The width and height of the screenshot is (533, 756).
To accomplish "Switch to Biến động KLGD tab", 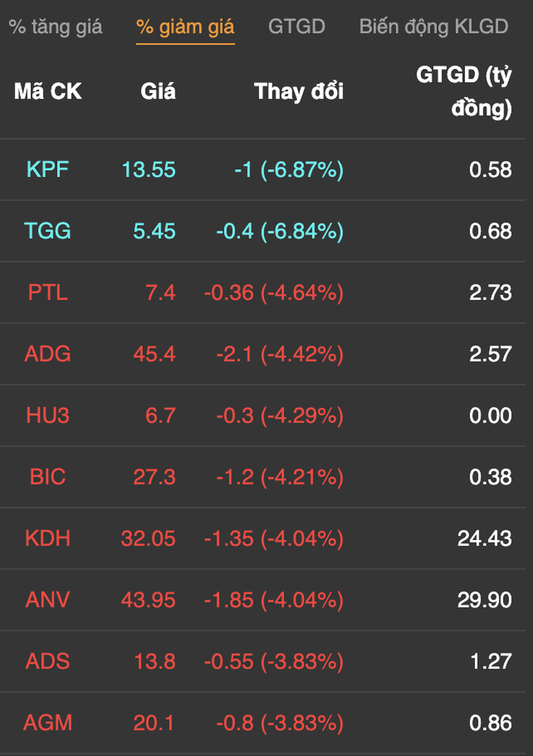I will (433, 27).
